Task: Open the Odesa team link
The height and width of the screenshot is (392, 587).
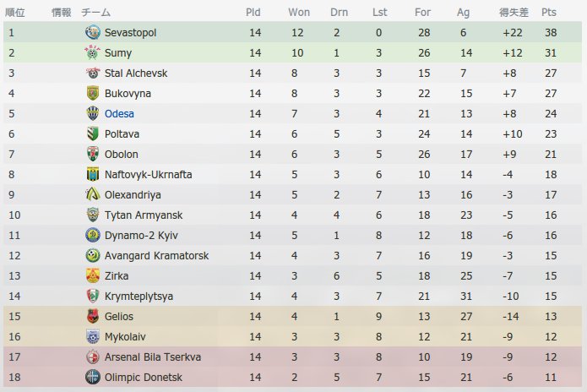Action: (119, 113)
